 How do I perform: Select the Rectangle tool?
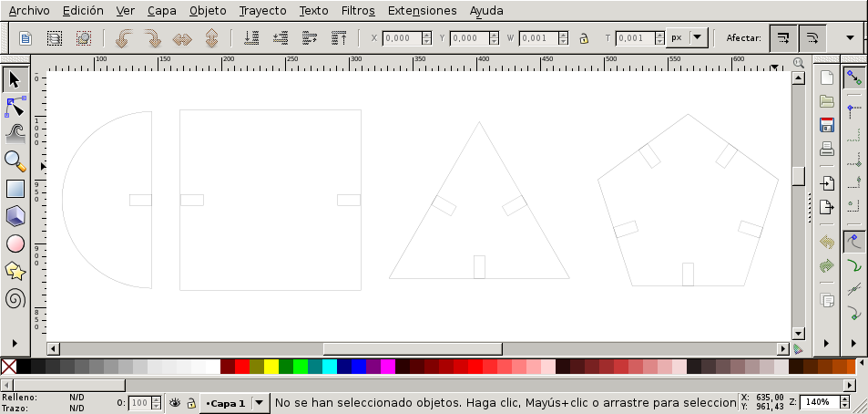[x=15, y=189]
